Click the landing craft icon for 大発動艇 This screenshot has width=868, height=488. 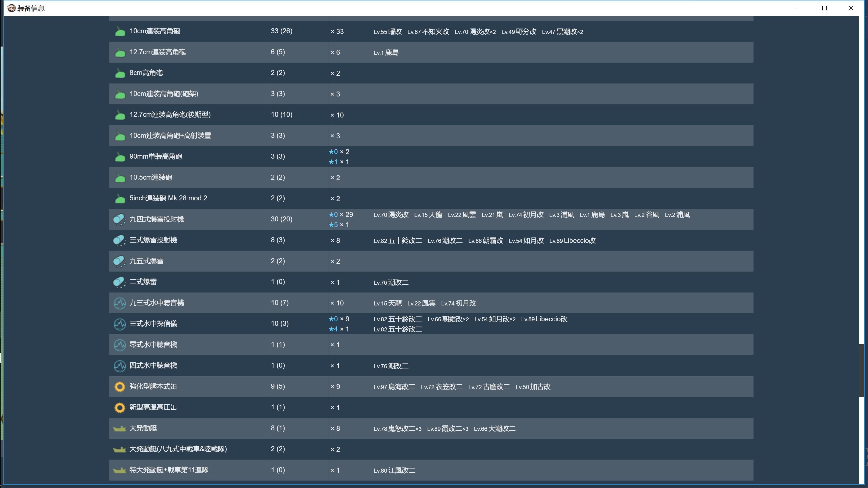click(119, 429)
